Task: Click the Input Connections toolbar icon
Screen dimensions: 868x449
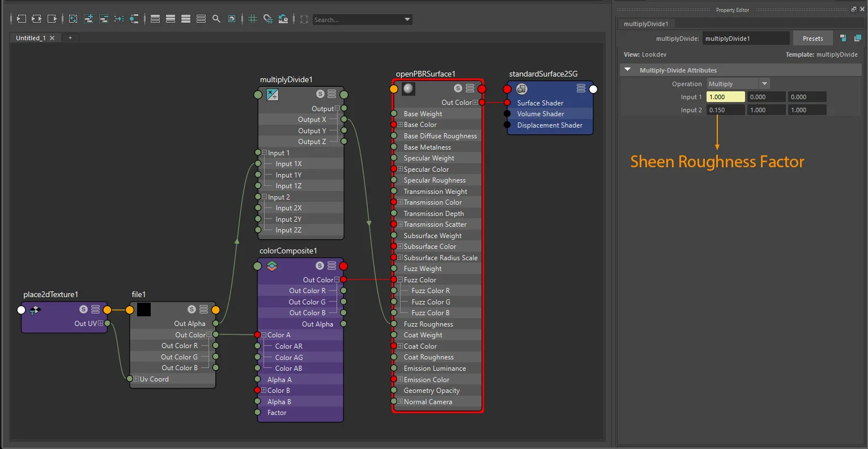Action: (x=21, y=19)
